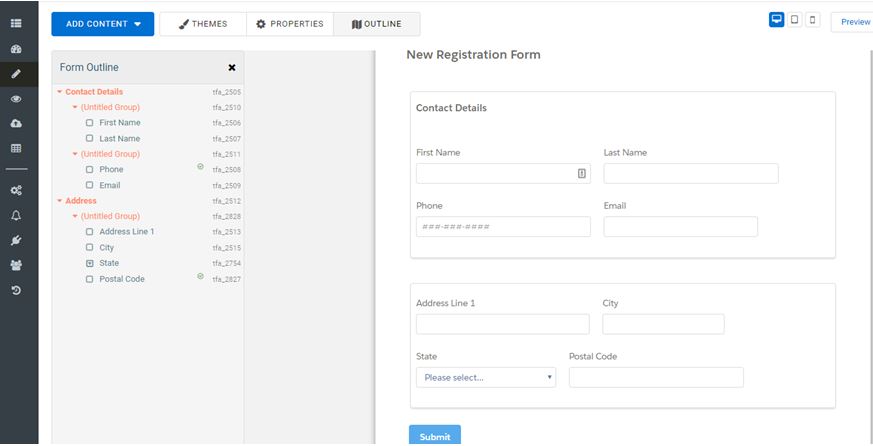873x446 pixels.
Task: Click field icon beside Address Line 1 outline item
Action: (x=89, y=232)
